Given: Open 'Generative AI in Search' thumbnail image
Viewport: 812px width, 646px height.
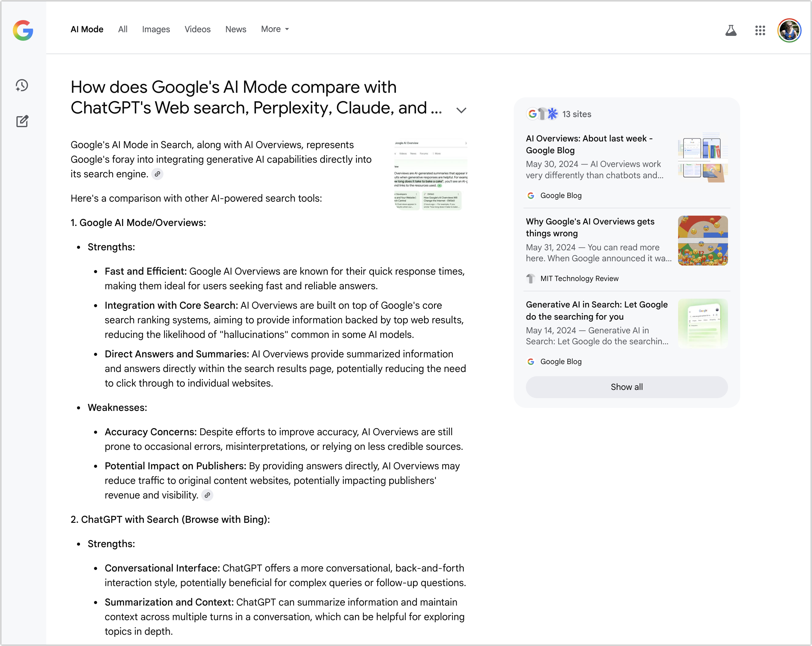Looking at the screenshot, I should pyautogui.click(x=702, y=323).
